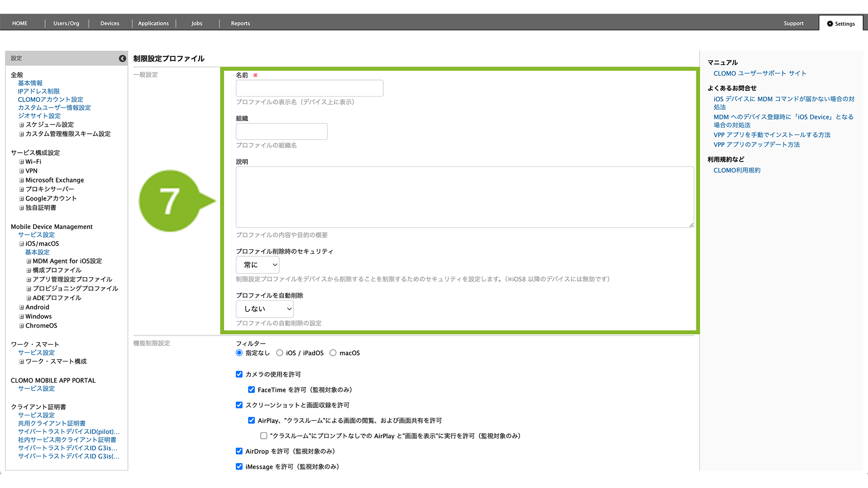Click plus icon beside Microsoft Exchange
Screen dimensions: 868x488
[21, 181]
